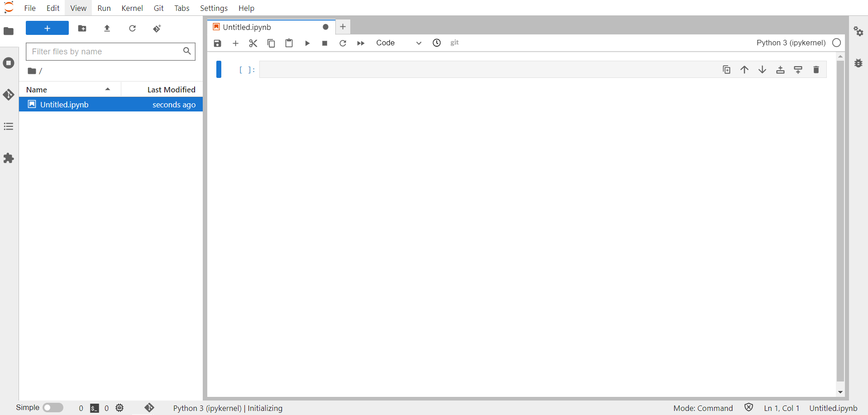Open the debugger panel
The height and width of the screenshot is (415, 868).
859,63
